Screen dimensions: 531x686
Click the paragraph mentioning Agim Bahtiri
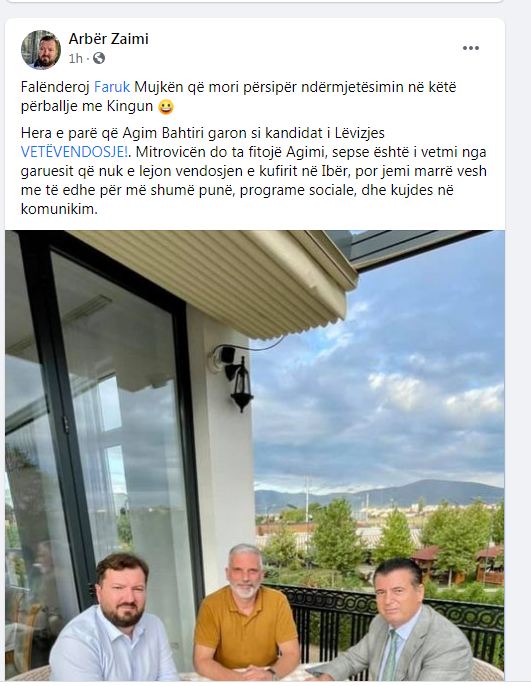click(254, 171)
